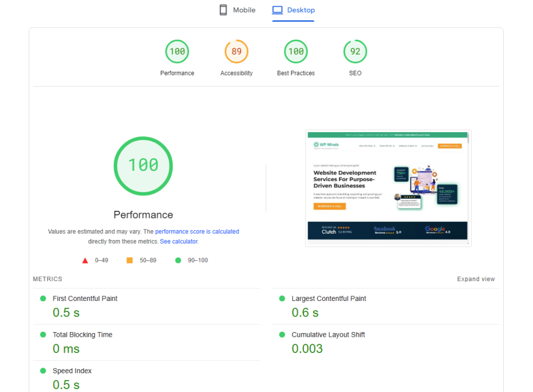Click the orange square 50–89 legend icon
The height and width of the screenshot is (392, 533).
130,260
